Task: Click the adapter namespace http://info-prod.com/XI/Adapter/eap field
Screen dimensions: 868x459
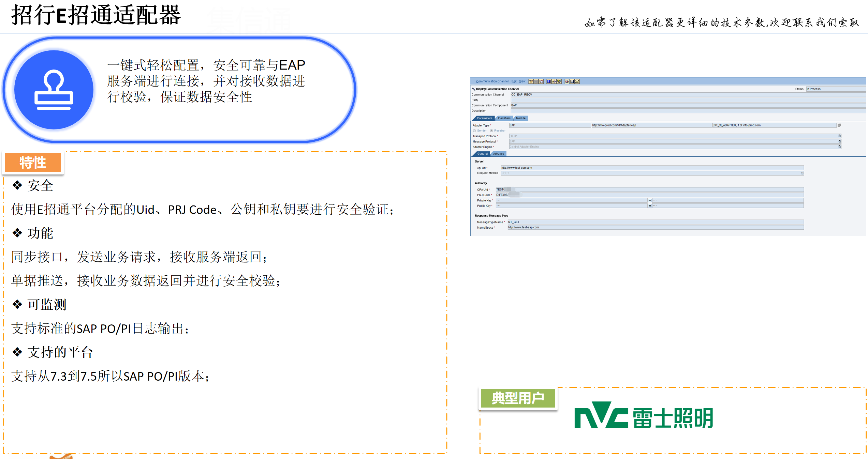Action: tap(651, 125)
